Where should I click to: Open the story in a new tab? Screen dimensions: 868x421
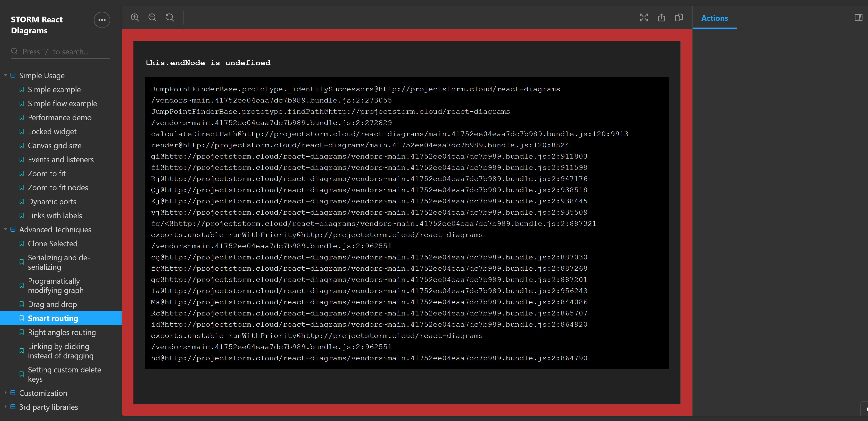[679, 17]
